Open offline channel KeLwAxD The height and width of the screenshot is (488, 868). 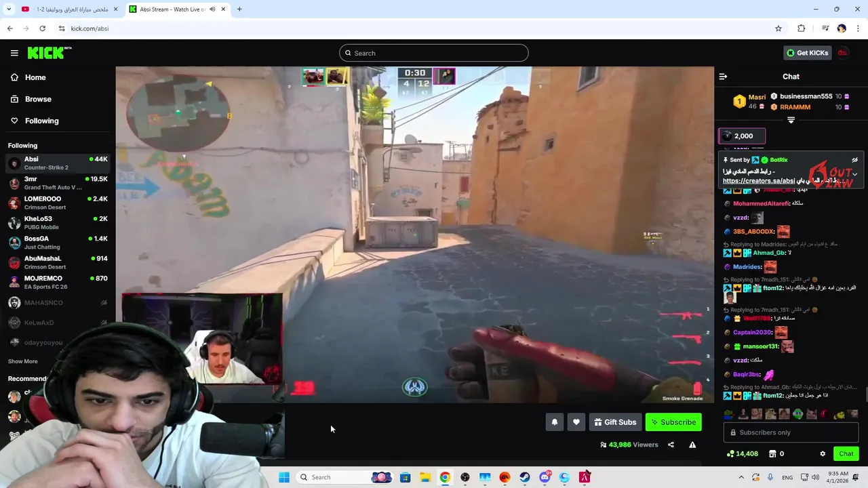click(x=58, y=323)
